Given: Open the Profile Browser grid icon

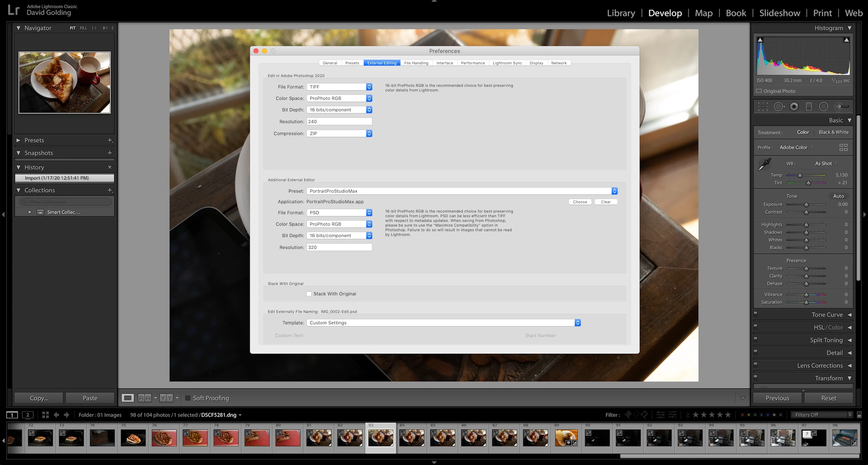Looking at the screenshot, I should (843, 147).
